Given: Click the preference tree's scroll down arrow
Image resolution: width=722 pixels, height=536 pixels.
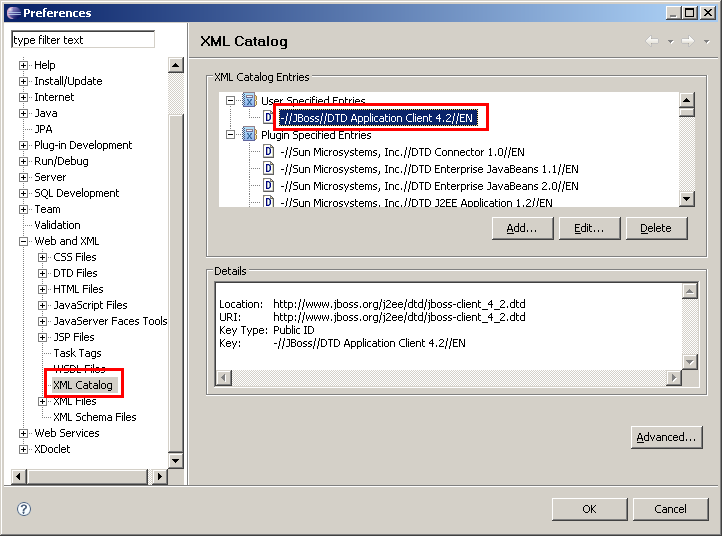Looking at the screenshot, I should coord(175,460).
